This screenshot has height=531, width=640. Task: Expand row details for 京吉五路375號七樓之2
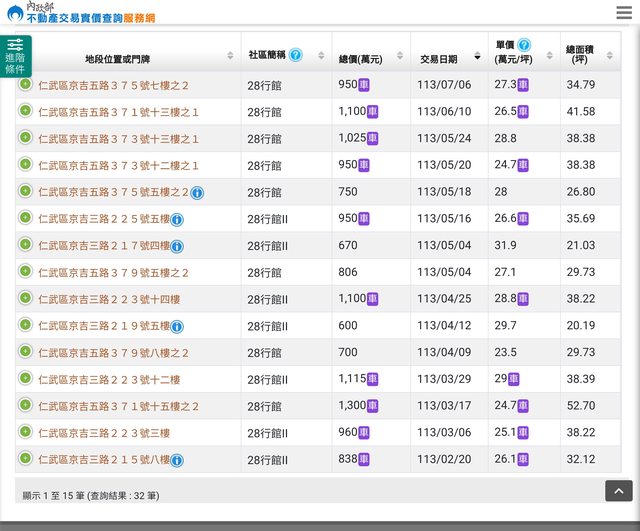[25, 84]
